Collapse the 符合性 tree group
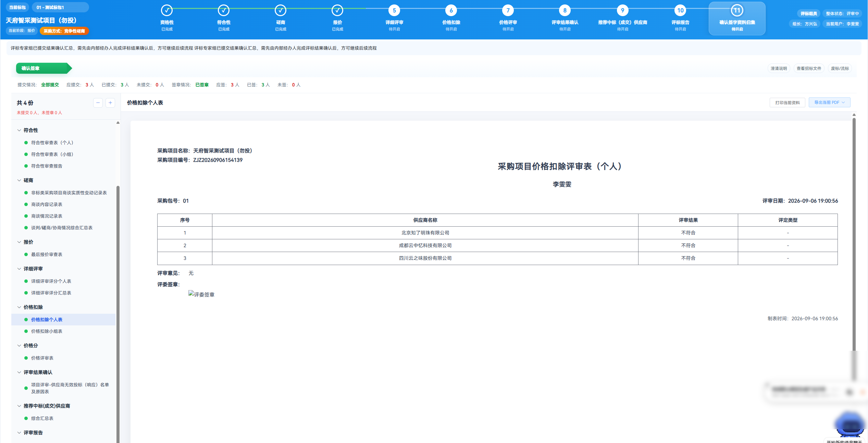868x443 pixels. point(19,130)
